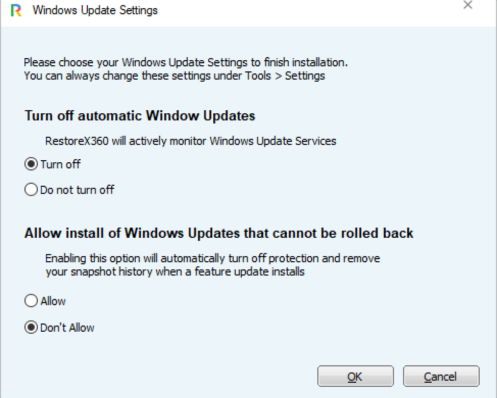497x398 pixels.
Task: Click the snapshot history feature update text line
Action: [175, 272]
